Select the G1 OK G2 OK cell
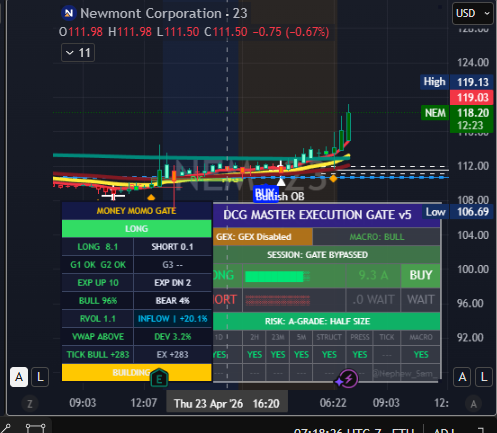Image resolution: width=497 pixels, height=433 pixels. [98, 265]
